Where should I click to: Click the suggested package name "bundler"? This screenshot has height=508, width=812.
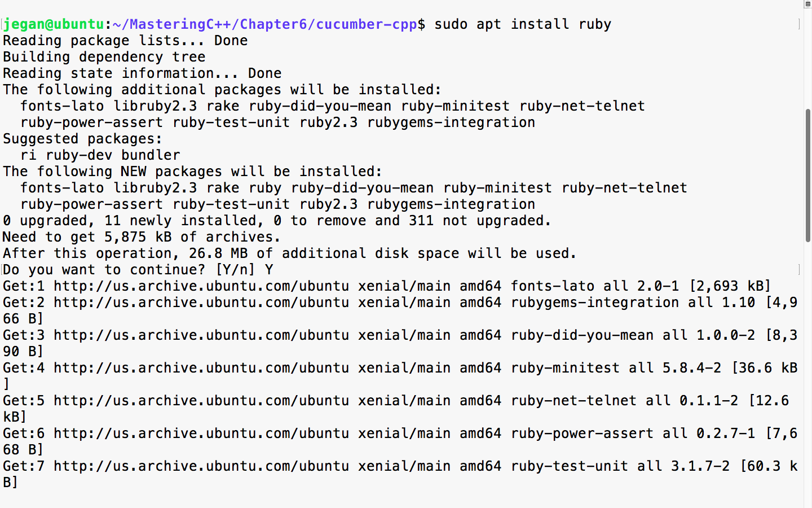[x=151, y=155]
